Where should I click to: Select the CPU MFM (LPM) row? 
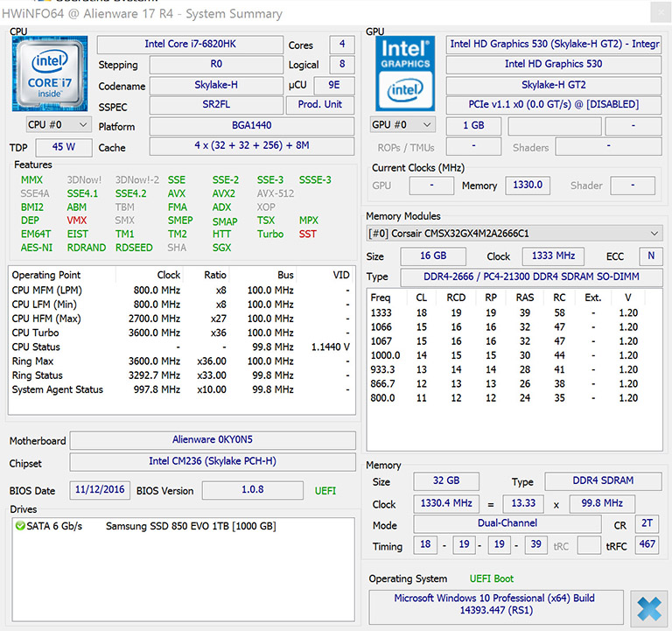click(181, 291)
